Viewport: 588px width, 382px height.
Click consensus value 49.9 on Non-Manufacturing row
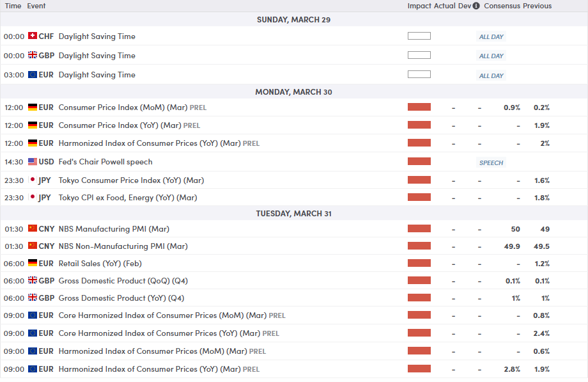(x=512, y=246)
